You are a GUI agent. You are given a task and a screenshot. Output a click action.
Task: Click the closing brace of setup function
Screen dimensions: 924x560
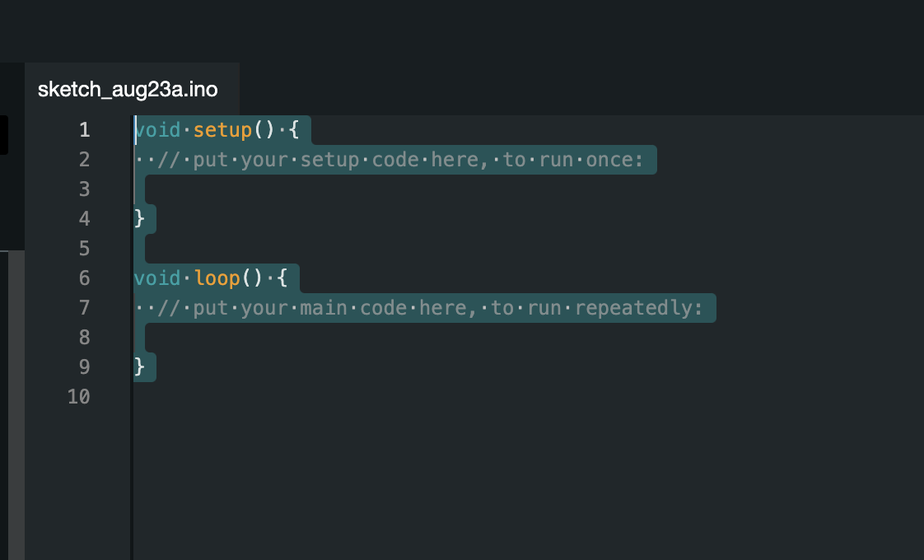click(x=139, y=219)
